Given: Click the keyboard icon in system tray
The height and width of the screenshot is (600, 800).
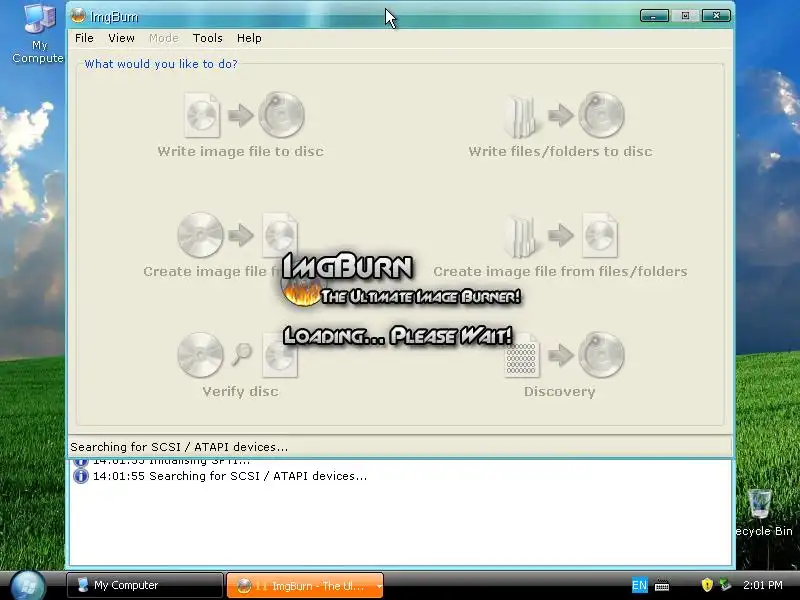Looking at the screenshot, I should point(662,585).
